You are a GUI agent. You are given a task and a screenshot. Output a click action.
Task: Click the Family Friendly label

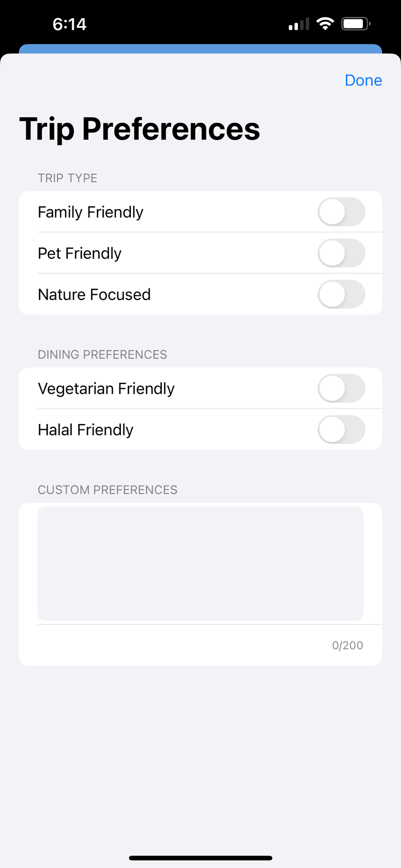tap(91, 212)
